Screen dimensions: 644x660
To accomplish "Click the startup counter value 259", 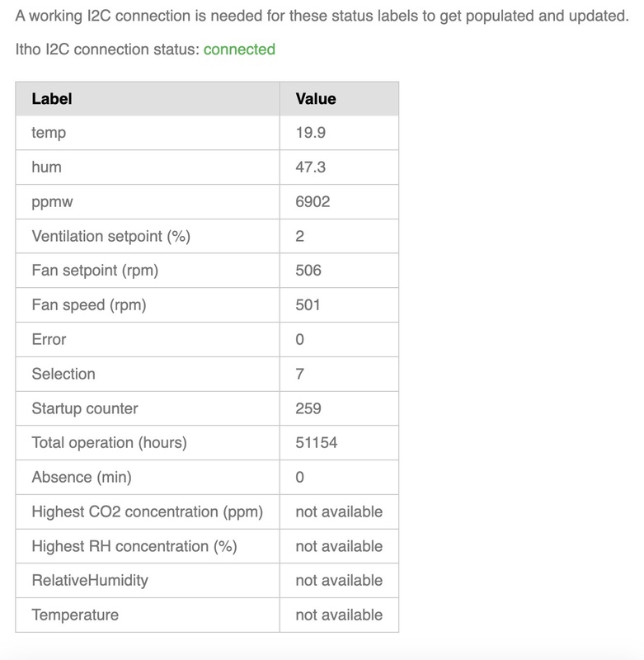I will click(x=308, y=408).
